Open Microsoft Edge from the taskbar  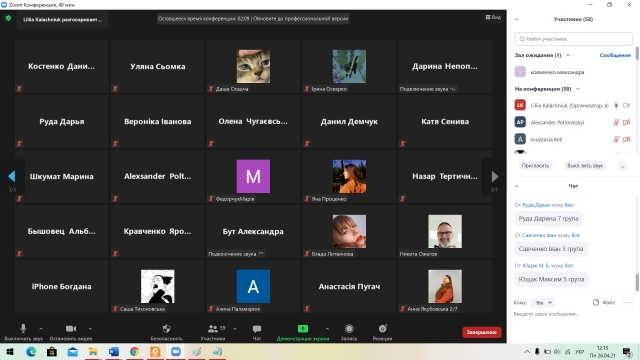(31, 351)
